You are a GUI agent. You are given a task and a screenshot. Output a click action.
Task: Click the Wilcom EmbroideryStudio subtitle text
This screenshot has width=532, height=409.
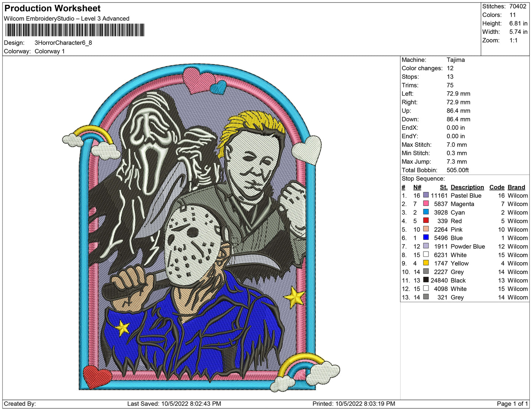tap(67, 18)
